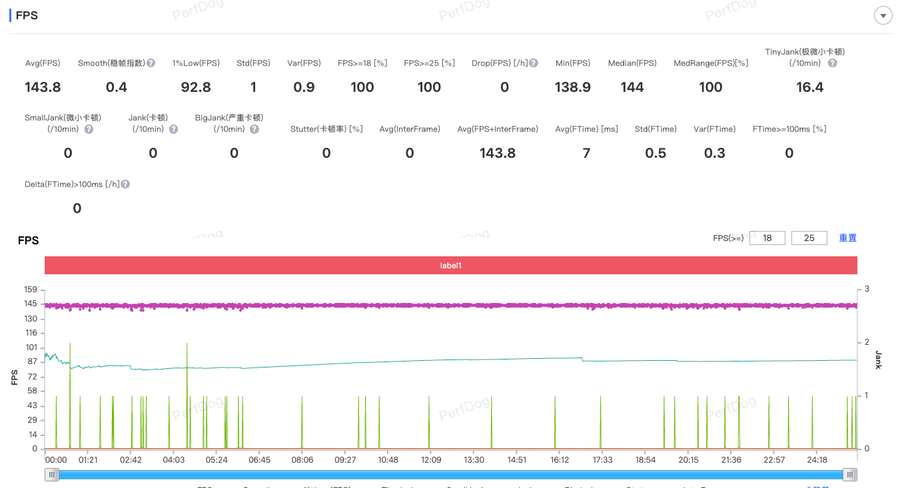Collapse the FPS panel with arrow button
The height and width of the screenshot is (488, 900).
point(882,16)
